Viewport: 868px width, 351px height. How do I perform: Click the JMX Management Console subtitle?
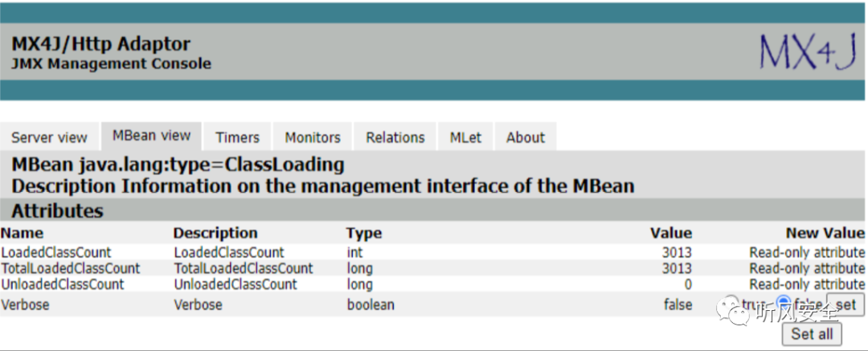coord(111,63)
